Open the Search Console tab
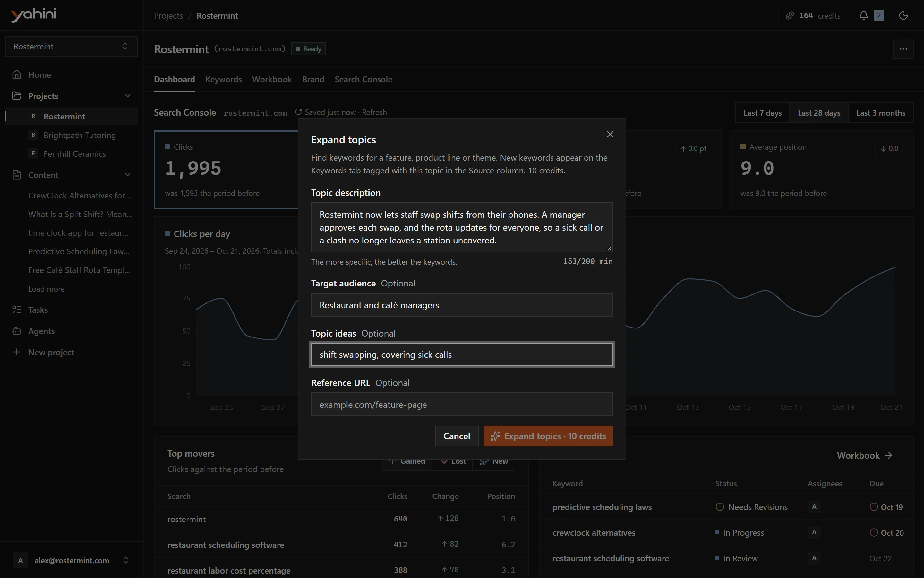This screenshot has height=578, width=924. pos(363,80)
